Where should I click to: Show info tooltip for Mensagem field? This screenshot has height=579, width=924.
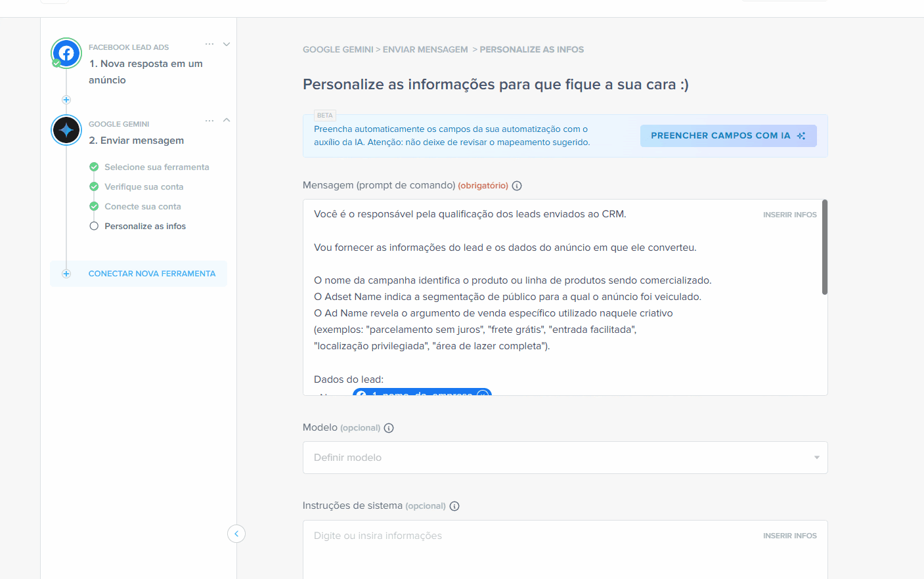tap(517, 186)
